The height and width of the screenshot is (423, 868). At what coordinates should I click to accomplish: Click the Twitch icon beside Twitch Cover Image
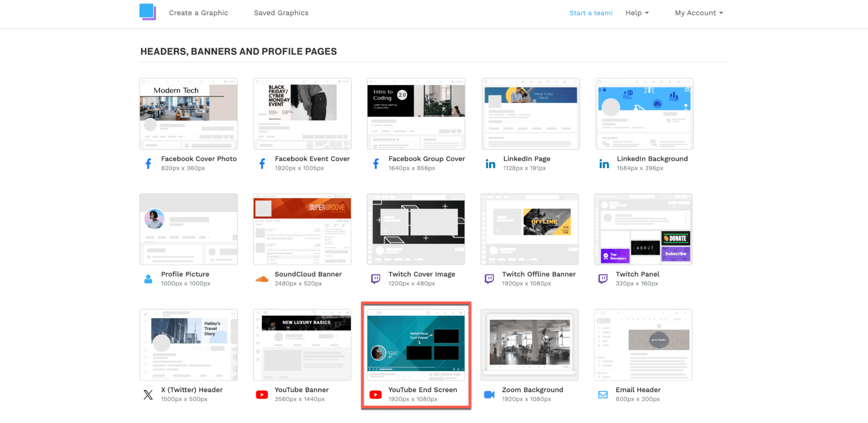pos(376,279)
